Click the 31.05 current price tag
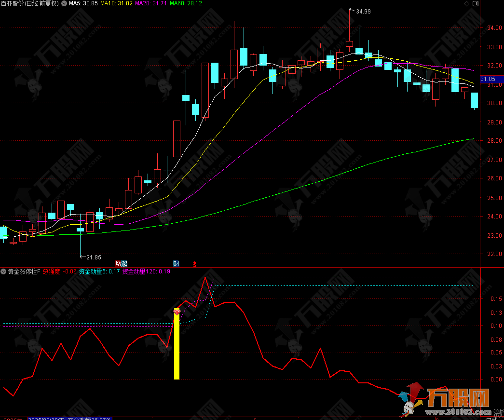Screen dimensions: 504x420 tap(492, 79)
